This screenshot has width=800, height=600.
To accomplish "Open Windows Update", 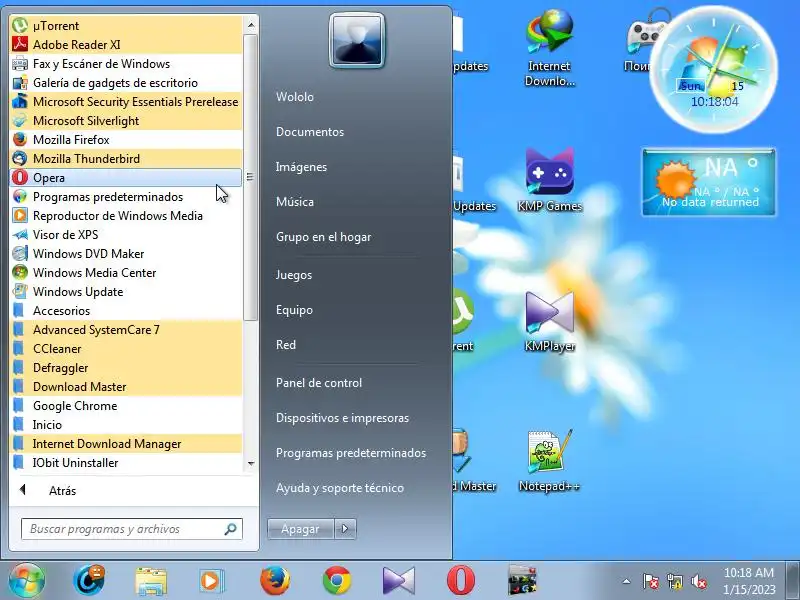I will [x=126, y=291].
